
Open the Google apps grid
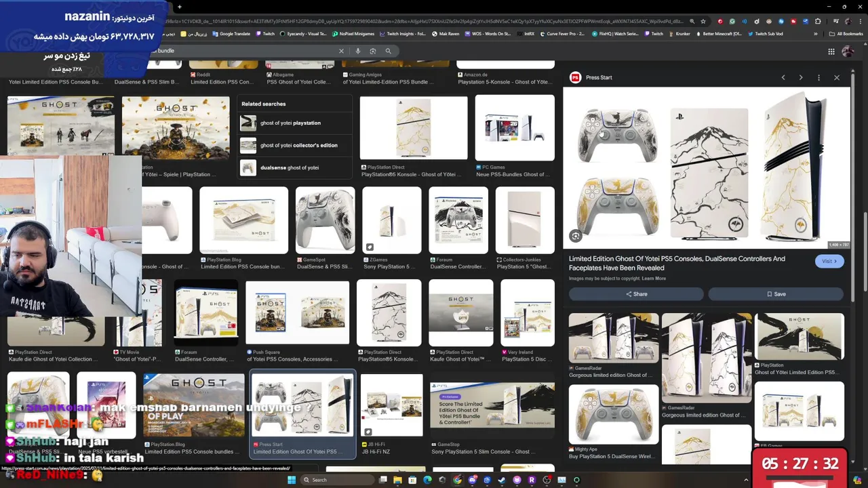tap(831, 52)
